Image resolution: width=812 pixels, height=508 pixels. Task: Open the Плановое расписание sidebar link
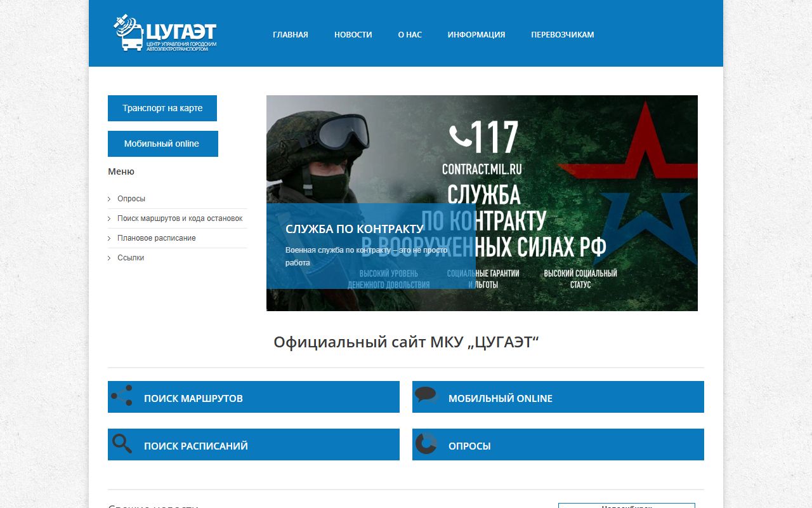pos(157,238)
